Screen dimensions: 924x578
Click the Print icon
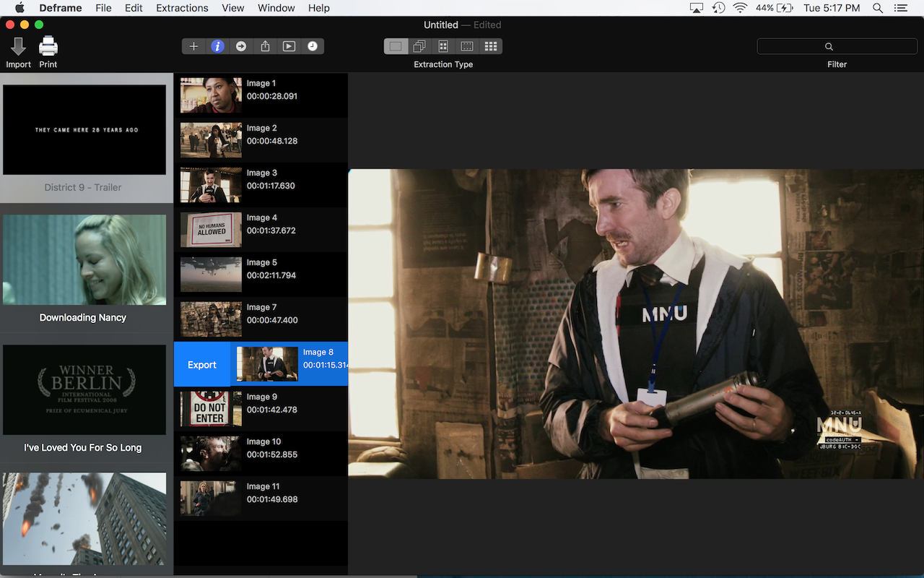tap(48, 46)
